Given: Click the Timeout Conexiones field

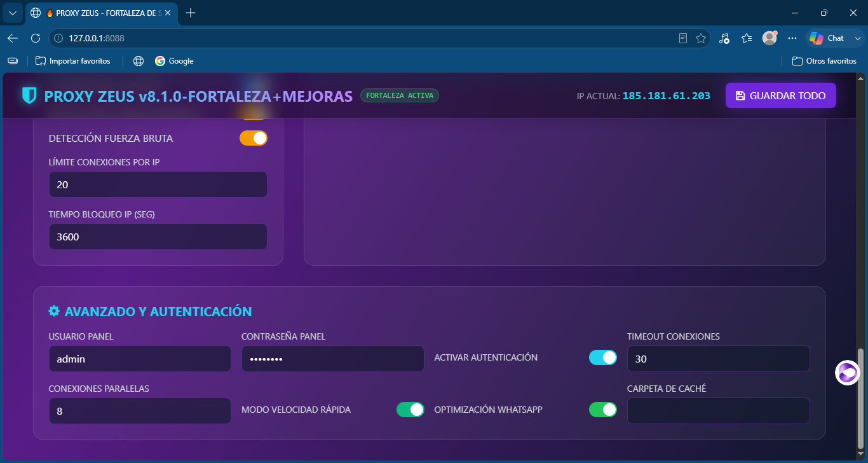Looking at the screenshot, I should click(x=719, y=359).
